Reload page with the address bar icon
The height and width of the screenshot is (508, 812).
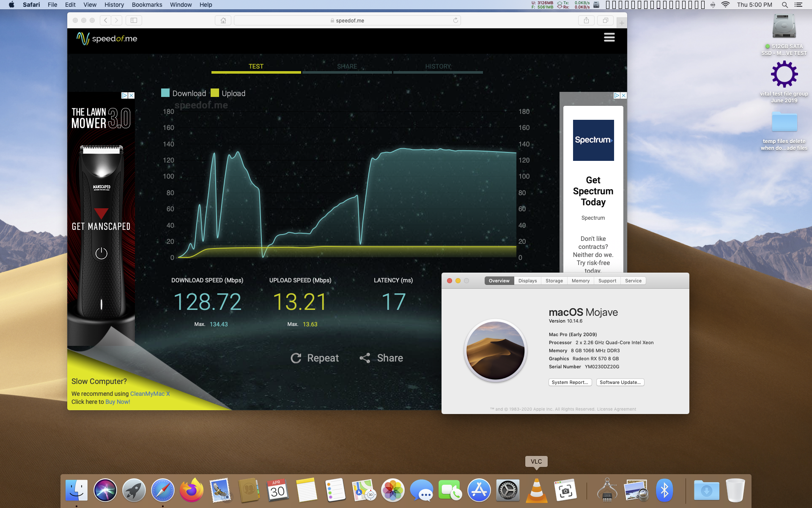pyautogui.click(x=455, y=20)
